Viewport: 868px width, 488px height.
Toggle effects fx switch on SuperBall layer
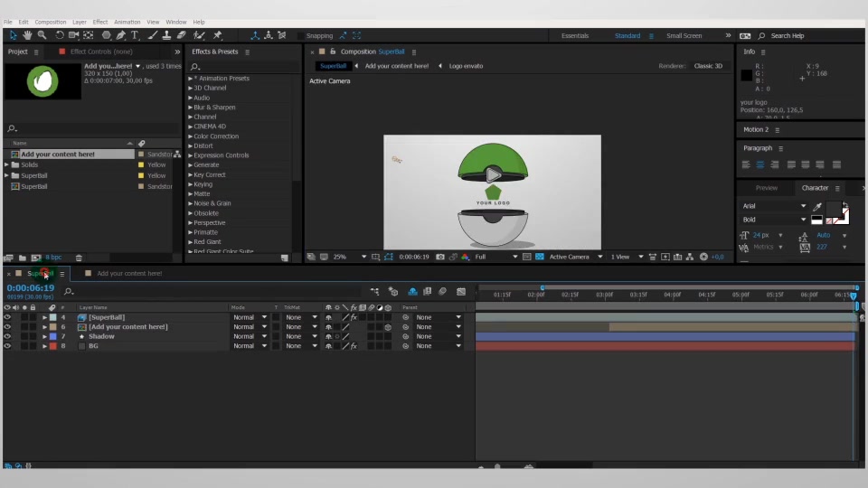354,317
